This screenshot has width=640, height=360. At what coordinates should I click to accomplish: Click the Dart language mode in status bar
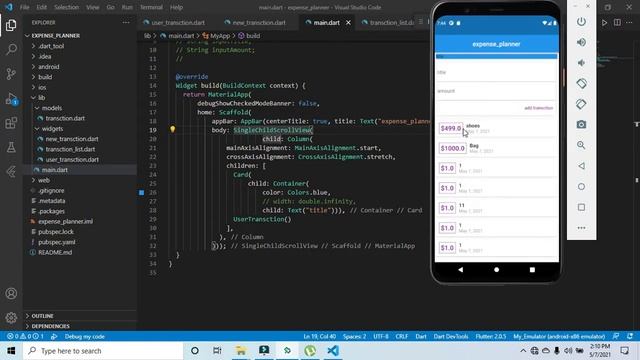click(420, 337)
